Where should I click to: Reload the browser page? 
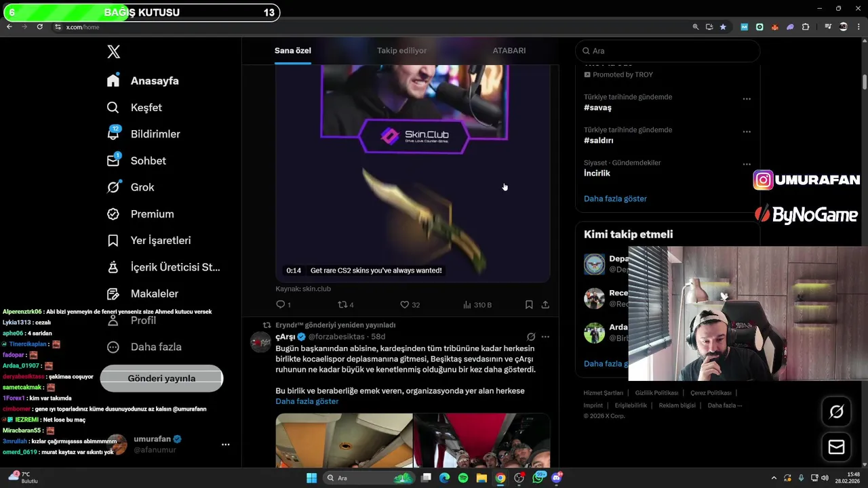(x=39, y=26)
